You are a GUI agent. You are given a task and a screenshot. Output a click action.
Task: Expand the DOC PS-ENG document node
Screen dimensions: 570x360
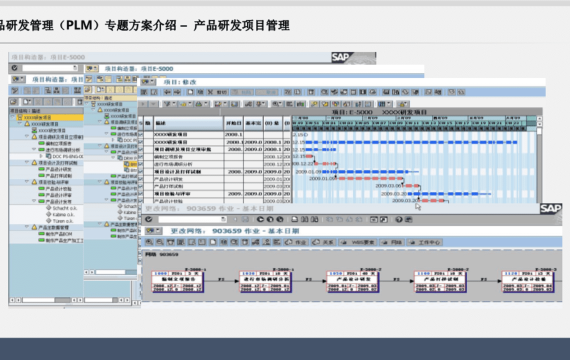click(x=41, y=156)
